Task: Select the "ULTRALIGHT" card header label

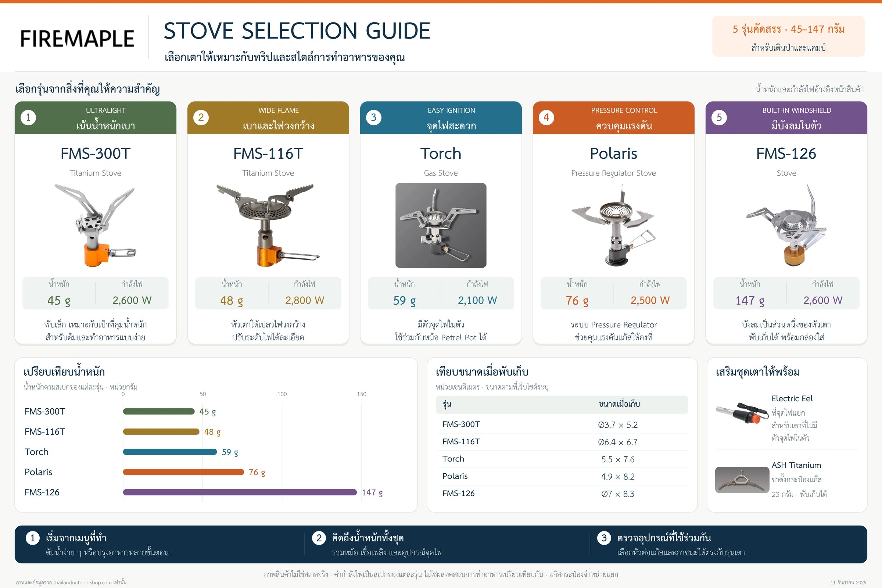Action: (x=106, y=110)
